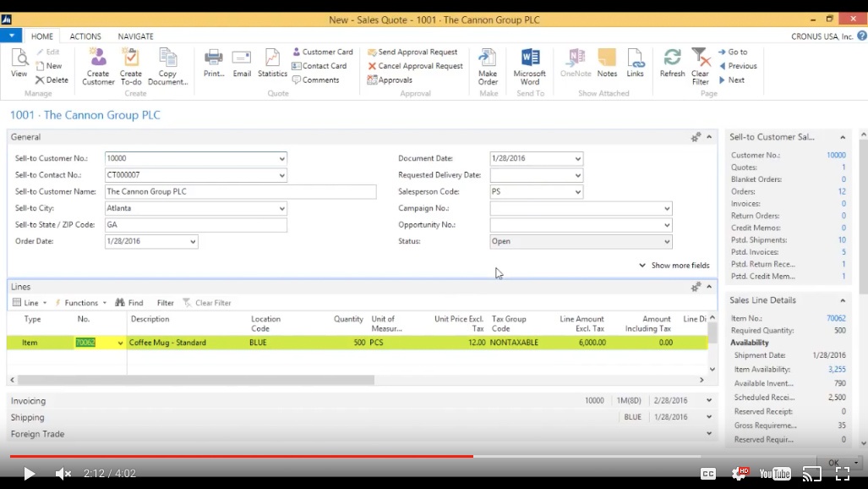
Task: Show more fields in General
Action: 674,265
